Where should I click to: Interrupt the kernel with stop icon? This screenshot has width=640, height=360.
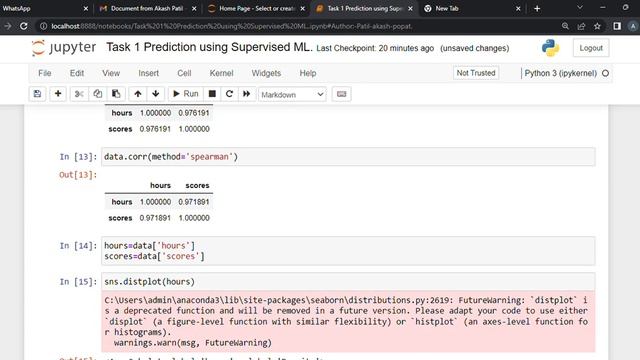click(212, 94)
